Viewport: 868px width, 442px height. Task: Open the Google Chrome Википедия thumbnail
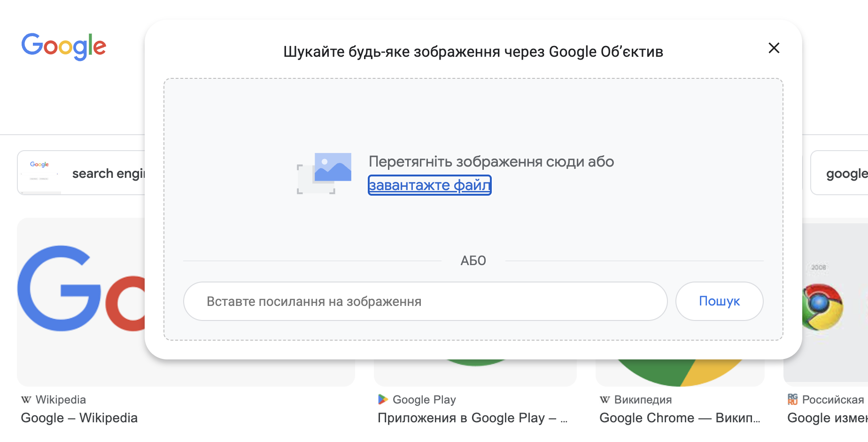680,373
